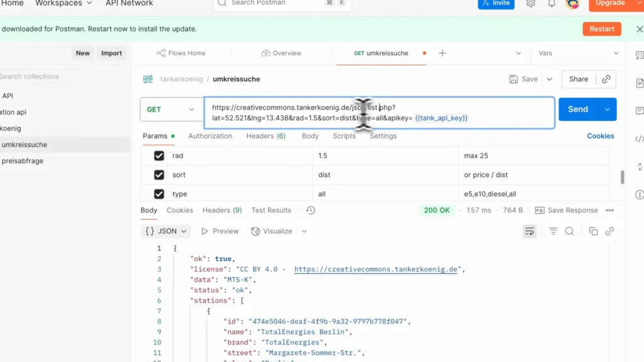The height and width of the screenshot is (362, 644).
Task: Copy response body to clipboard
Action: [593, 231]
